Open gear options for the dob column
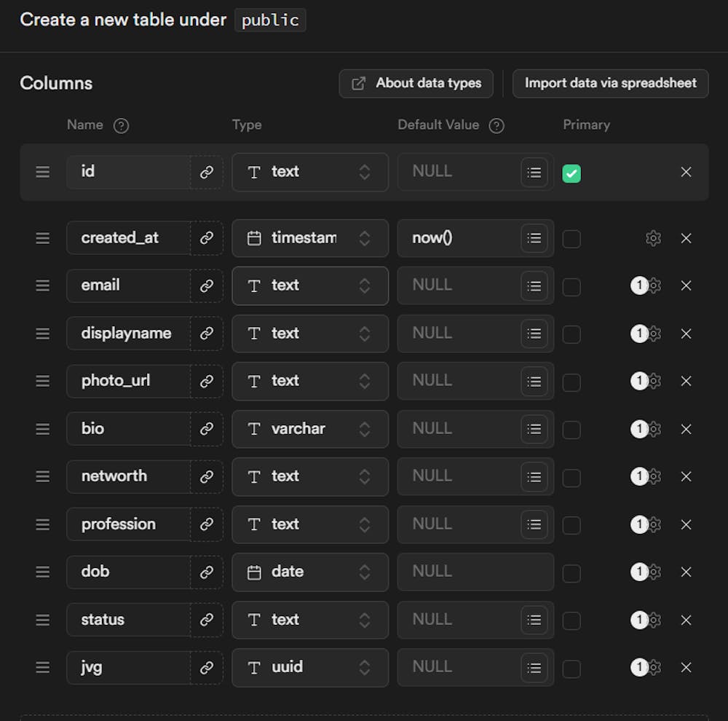Image resolution: width=728 pixels, height=721 pixels. point(654,572)
